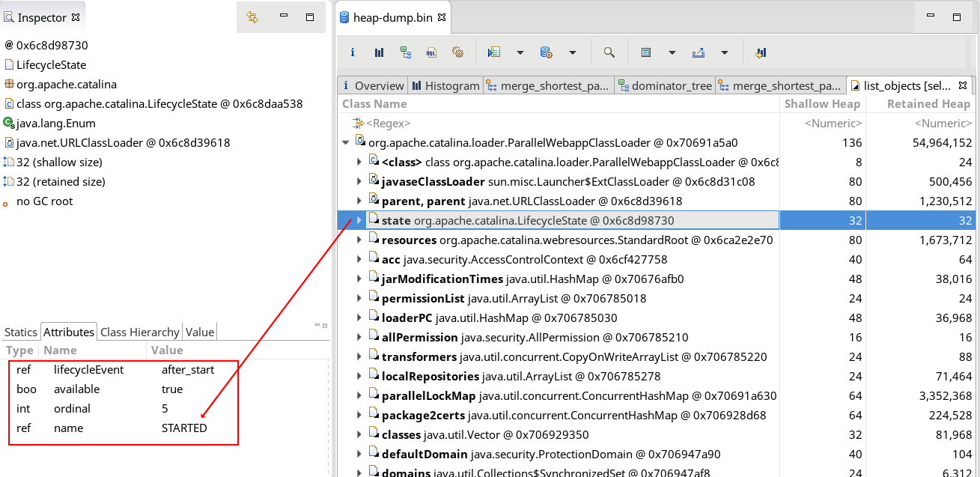Viewport: 980px width, 477px height.
Task: Open the Overview info pane icon
Action: point(353,52)
